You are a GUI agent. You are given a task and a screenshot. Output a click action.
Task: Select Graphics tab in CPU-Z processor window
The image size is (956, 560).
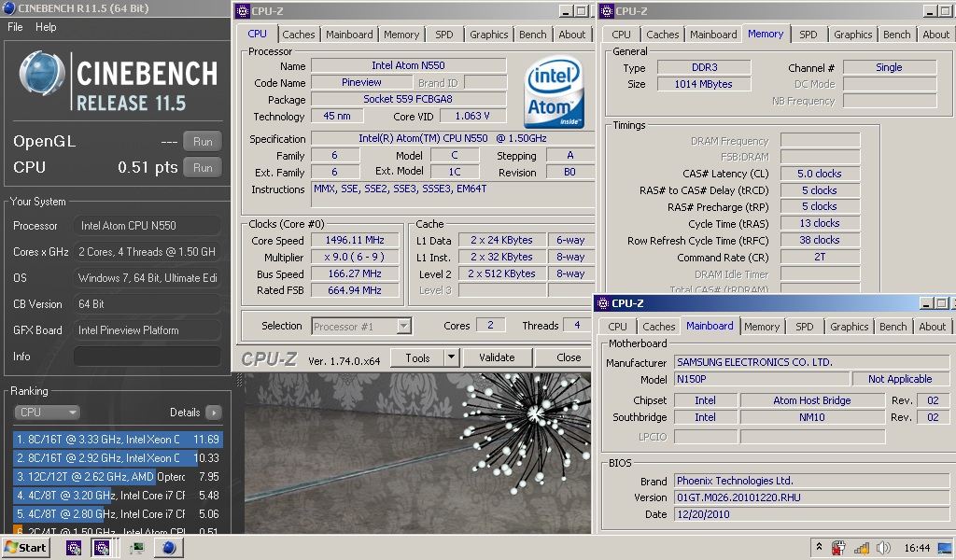(488, 35)
